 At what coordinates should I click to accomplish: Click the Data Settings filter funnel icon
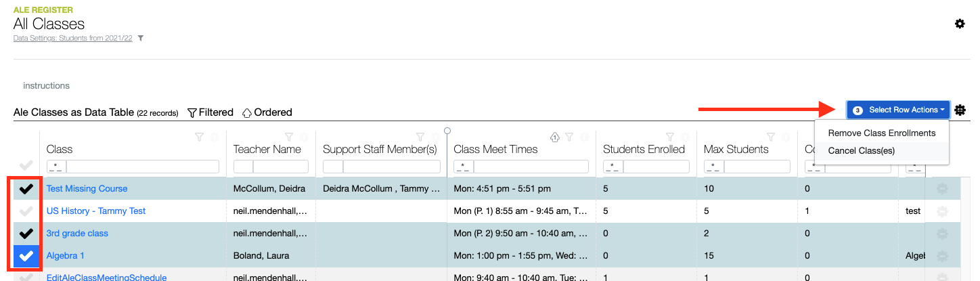(x=141, y=38)
